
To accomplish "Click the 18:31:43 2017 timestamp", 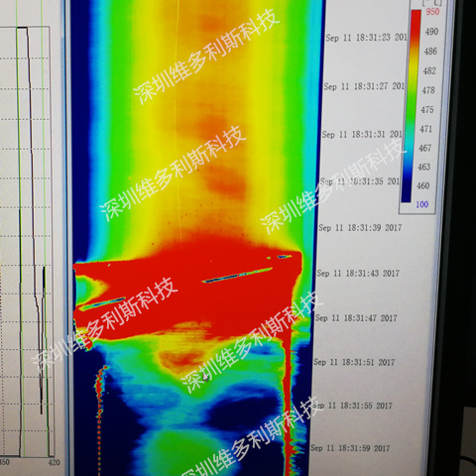I will tap(358, 273).
